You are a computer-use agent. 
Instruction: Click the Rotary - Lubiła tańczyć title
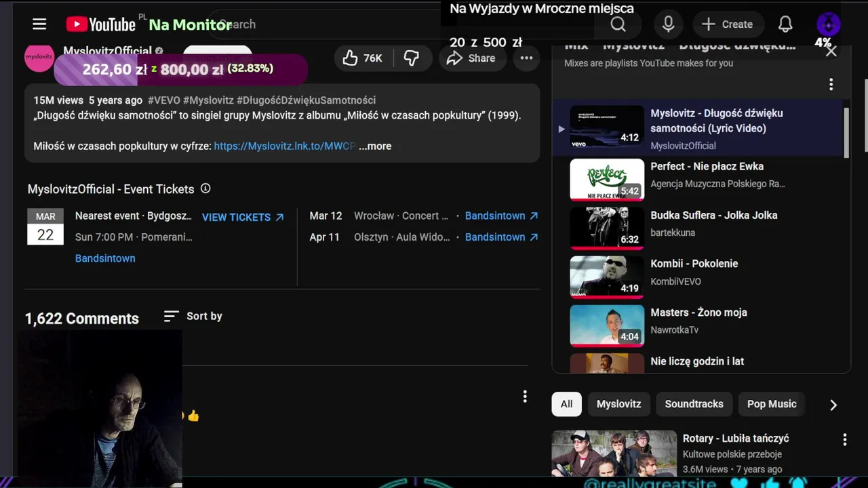pos(736,439)
